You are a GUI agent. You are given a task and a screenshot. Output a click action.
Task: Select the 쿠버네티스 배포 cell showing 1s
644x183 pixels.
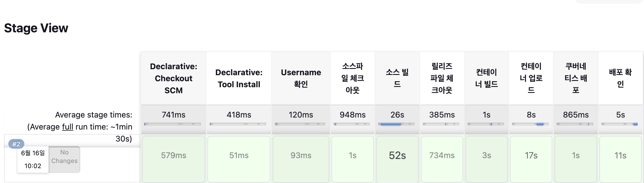coord(576,156)
